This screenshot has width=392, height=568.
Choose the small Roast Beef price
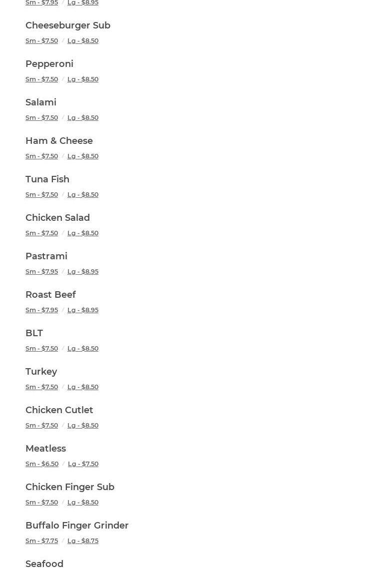[42, 310]
